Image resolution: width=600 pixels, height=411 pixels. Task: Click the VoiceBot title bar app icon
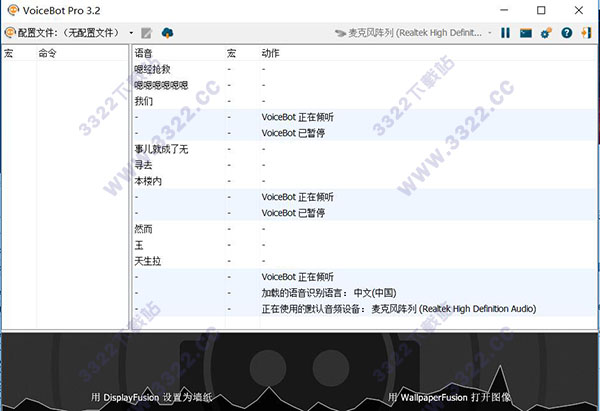(x=13, y=10)
